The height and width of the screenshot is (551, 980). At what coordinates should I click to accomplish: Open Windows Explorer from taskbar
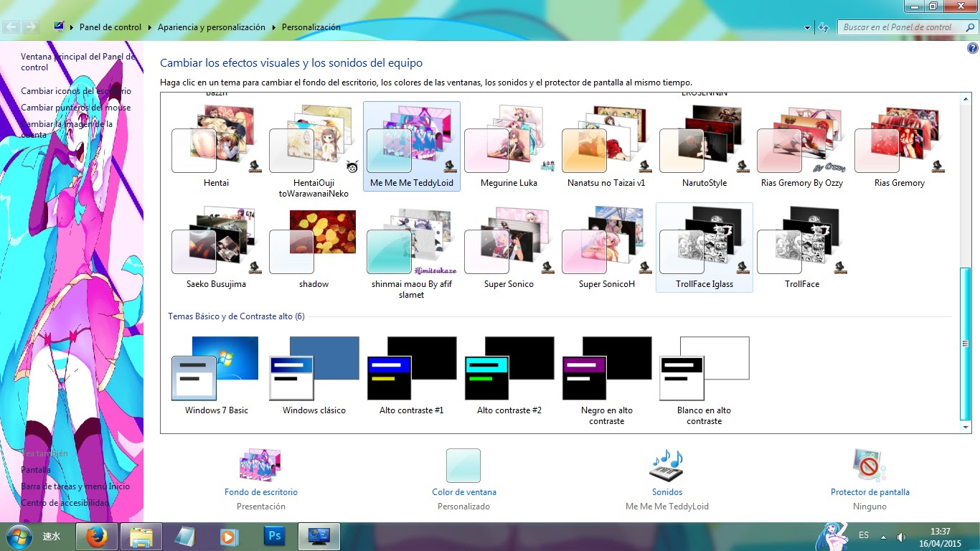tap(141, 537)
